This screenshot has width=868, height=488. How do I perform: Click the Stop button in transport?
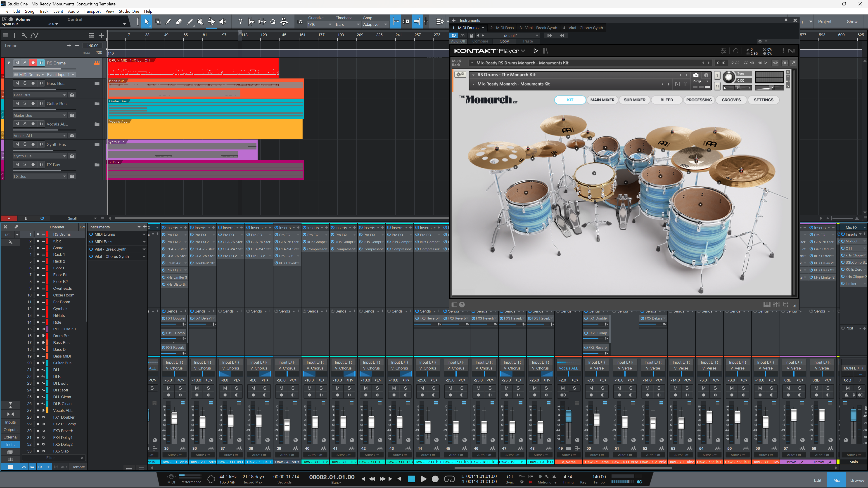point(411,479)
